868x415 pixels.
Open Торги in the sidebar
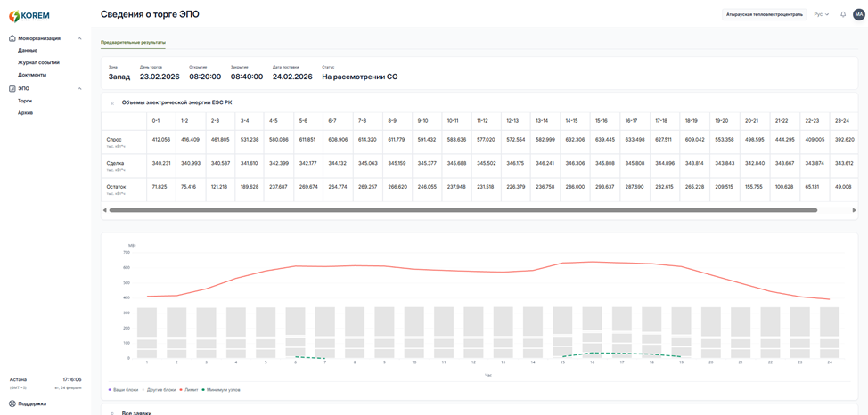[25, 101]
